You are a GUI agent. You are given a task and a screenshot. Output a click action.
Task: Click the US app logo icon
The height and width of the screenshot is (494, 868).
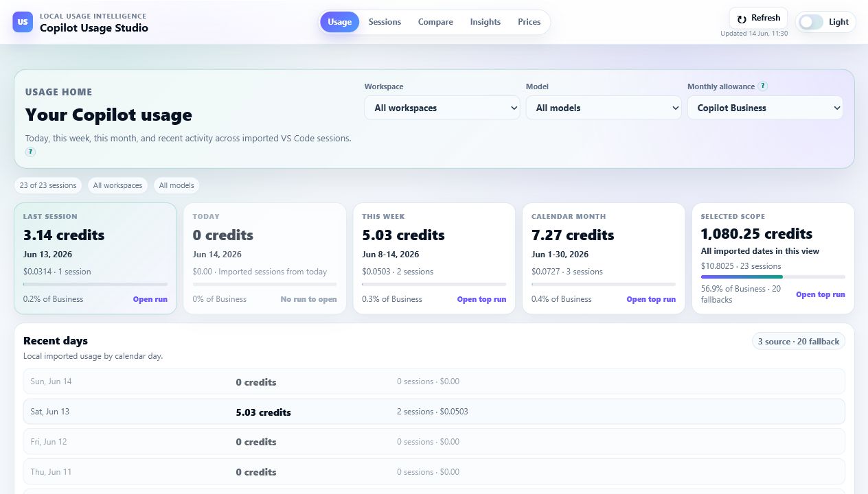pyautogui.click(x=23, y=22)
